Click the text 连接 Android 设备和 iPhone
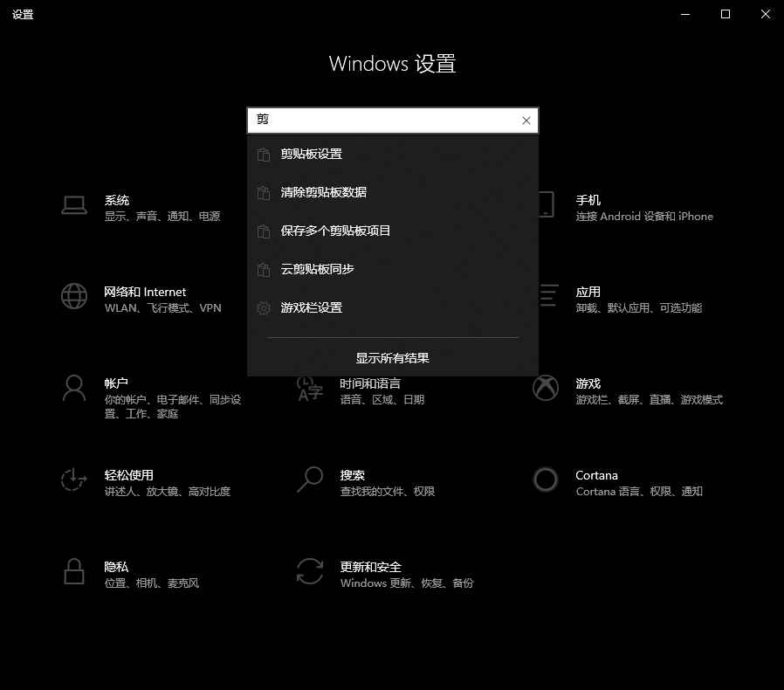Image resolution: width=784 pixels, height=690 pixels. [644, 216]
